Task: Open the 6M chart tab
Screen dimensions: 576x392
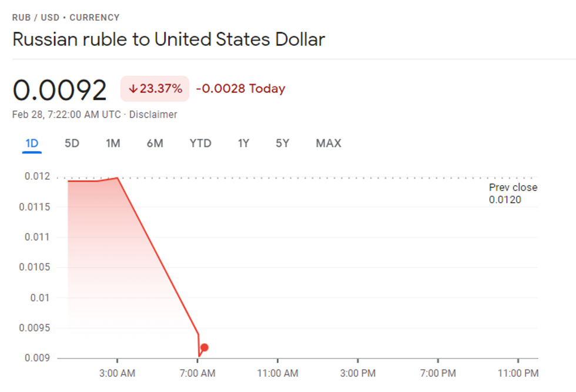Action: 154,143
